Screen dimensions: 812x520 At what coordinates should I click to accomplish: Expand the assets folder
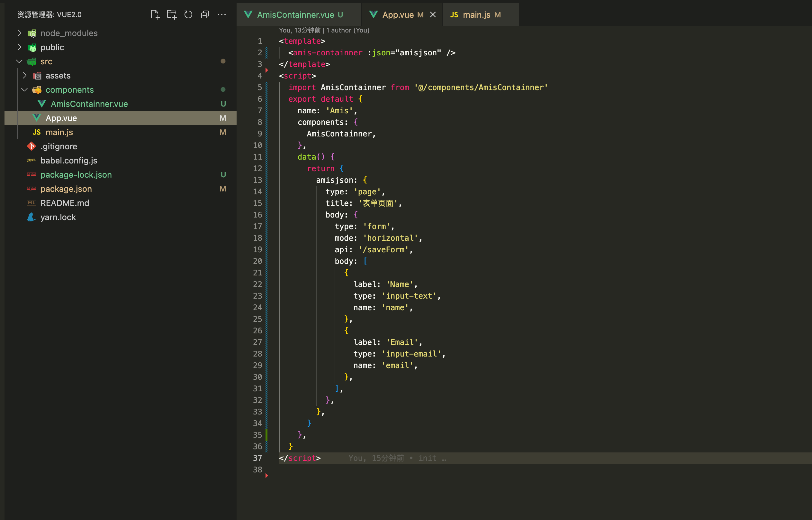coord(24,76)
